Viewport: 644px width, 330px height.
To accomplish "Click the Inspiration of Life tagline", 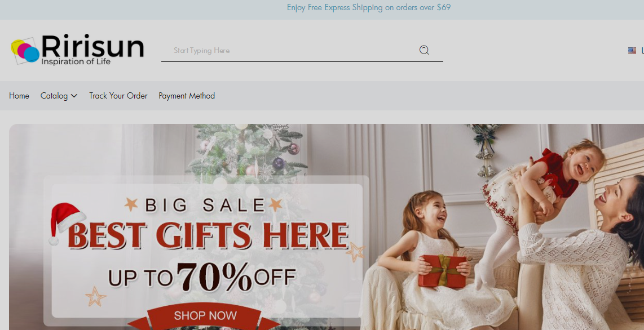I will [76, 62].
